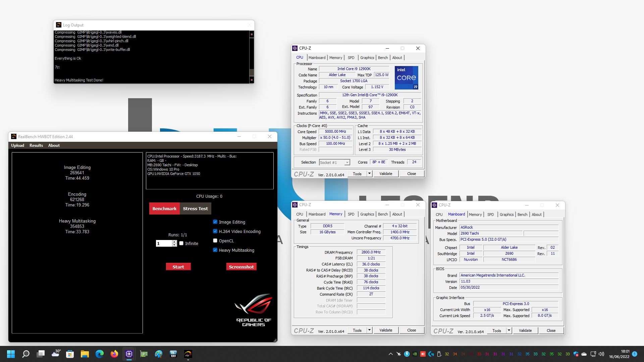Open the paint palette app on taskbar
The width and height of the screenshot is (644, 362).
click(x=159, y=354)
